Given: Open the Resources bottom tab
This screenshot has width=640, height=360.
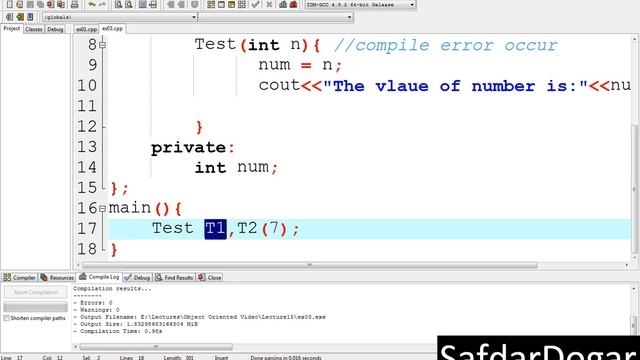Looking at the screenshot, I should coord(57,278).
